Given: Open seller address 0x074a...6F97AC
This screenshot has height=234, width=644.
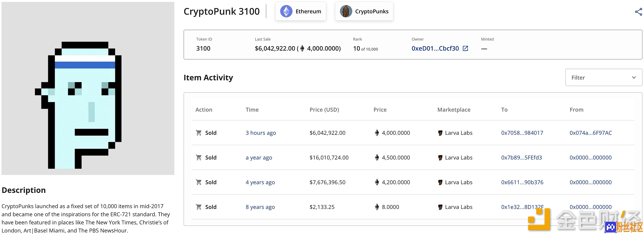Looking at the screenshot, I should [591, 133].
